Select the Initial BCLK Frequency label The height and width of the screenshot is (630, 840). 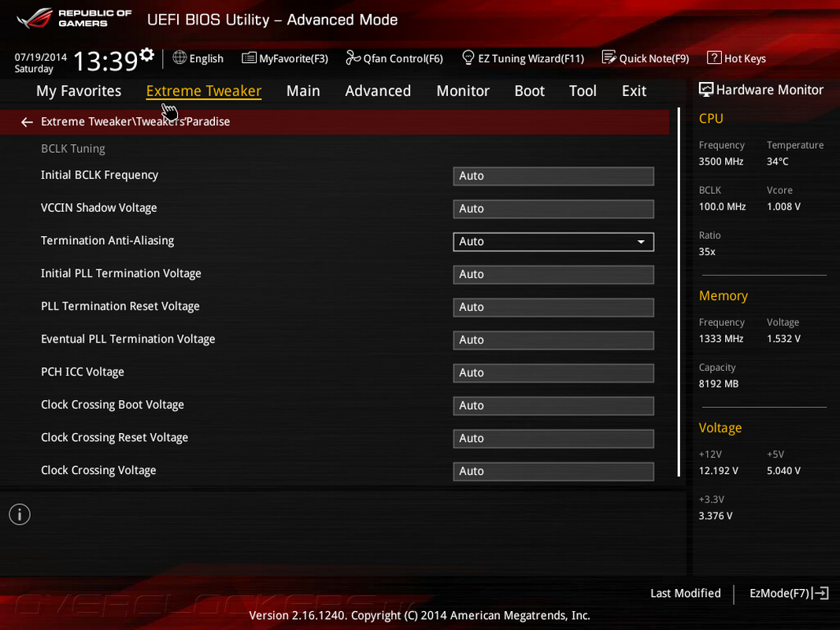click(100, 175)
